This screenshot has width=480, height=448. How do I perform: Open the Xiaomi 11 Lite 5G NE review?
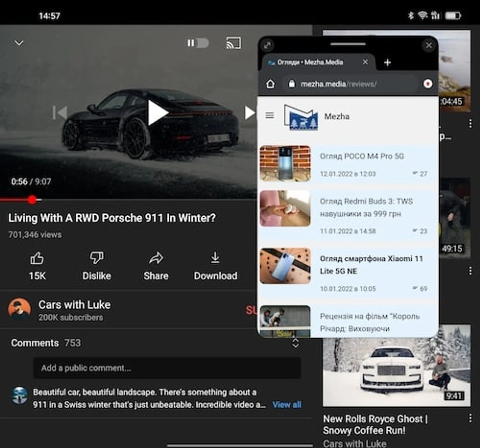(x=371, y=265)
